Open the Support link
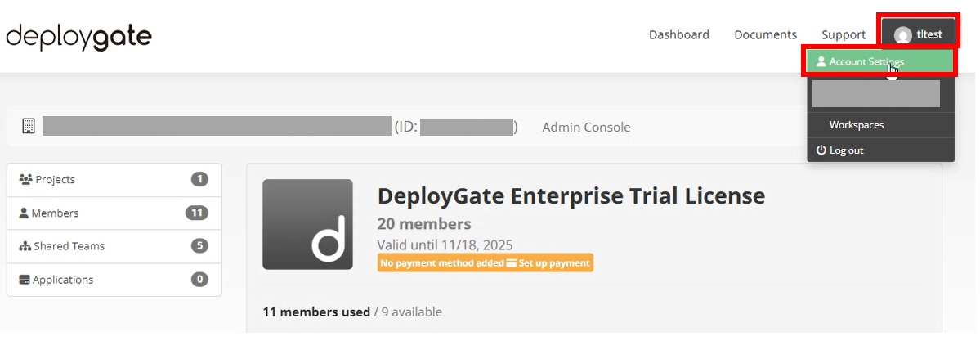 click(844, 35)
